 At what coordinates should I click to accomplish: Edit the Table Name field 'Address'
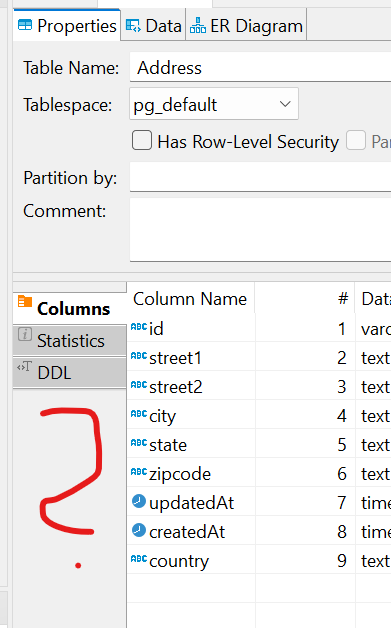[260, 68]
